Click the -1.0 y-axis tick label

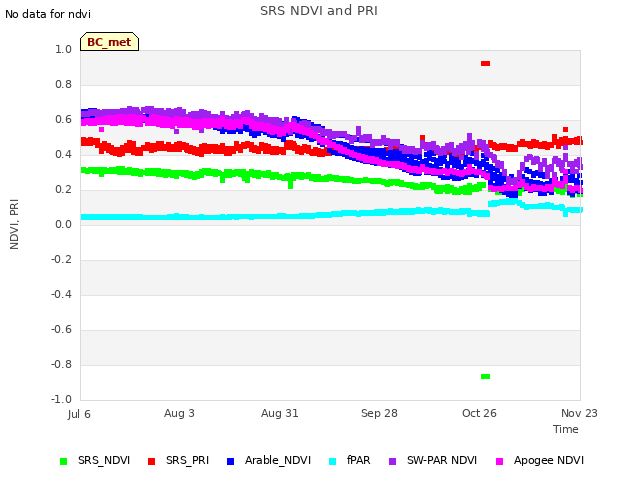coord(61,399)
